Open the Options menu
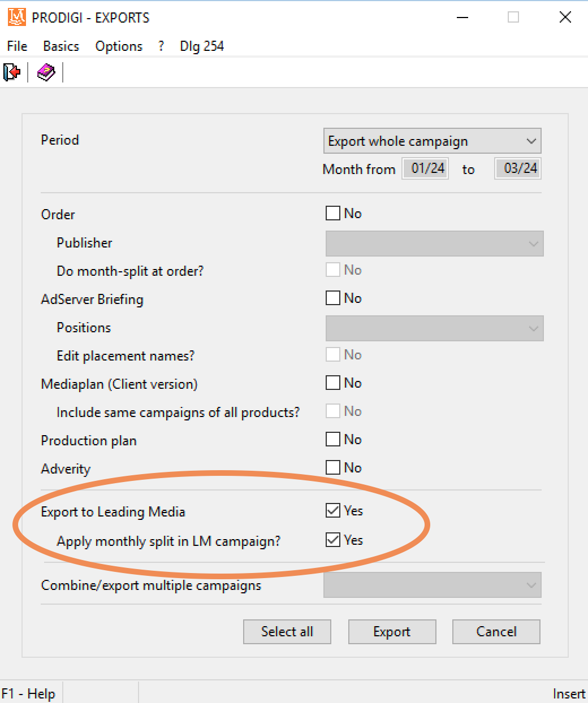588x703 pixels. click(119, 46)
